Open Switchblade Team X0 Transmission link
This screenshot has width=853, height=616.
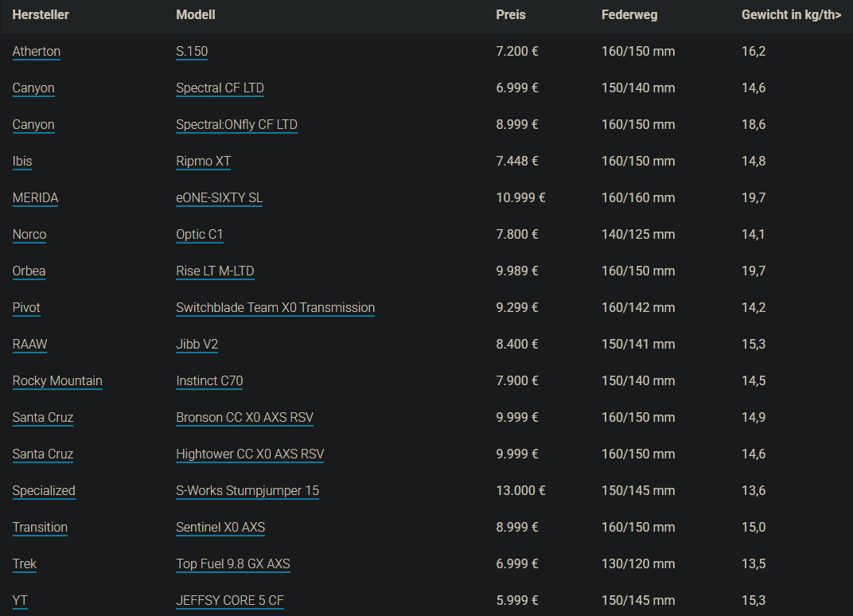[x=275, y=308]
